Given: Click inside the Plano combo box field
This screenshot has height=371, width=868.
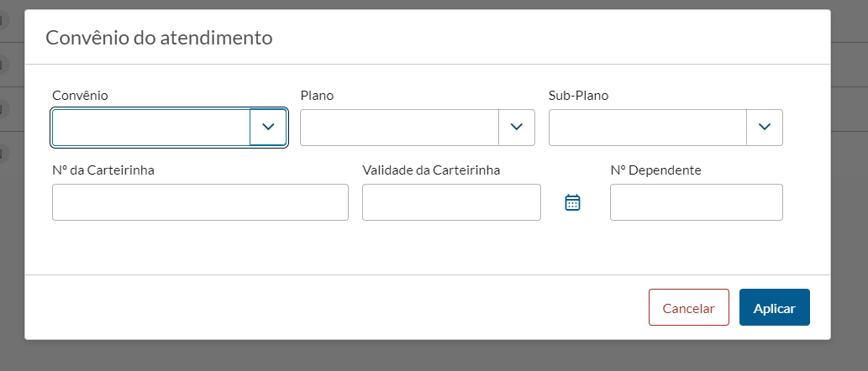Looking at the screenshot, I should pyautogui.click(x=399, y=128).
